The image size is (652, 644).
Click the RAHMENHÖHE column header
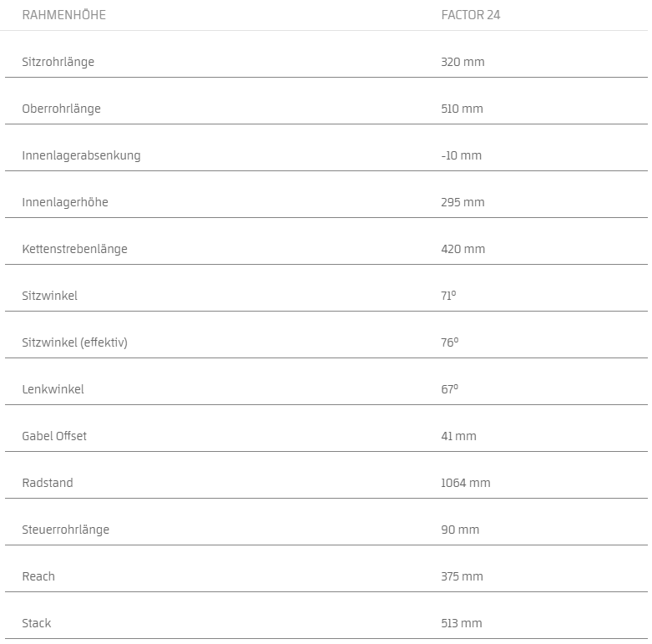coord(63,15)
